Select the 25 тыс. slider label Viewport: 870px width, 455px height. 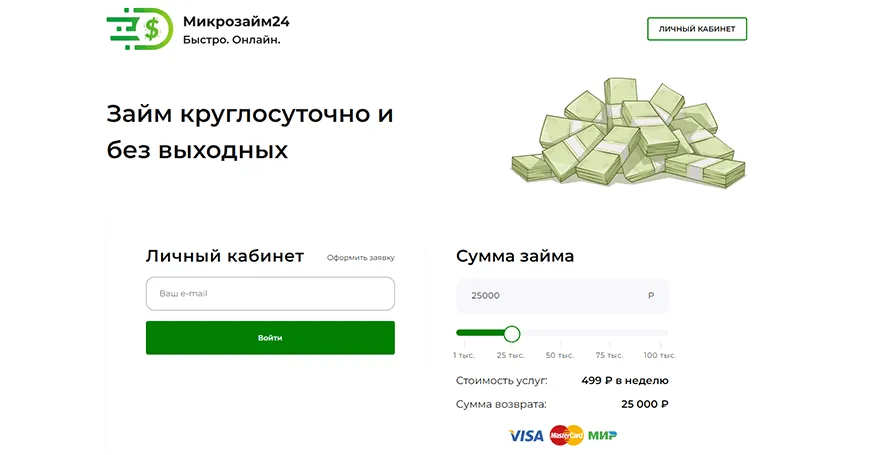511,355
